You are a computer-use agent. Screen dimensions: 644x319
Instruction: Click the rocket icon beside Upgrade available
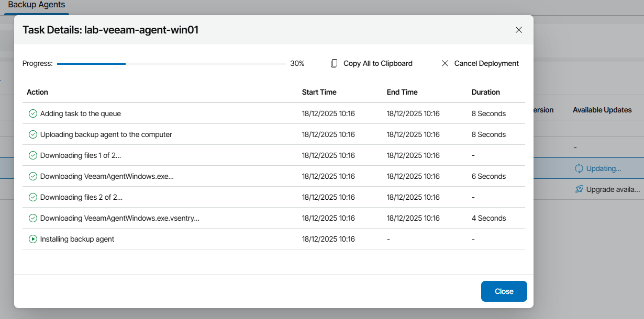tap(579, 189)
